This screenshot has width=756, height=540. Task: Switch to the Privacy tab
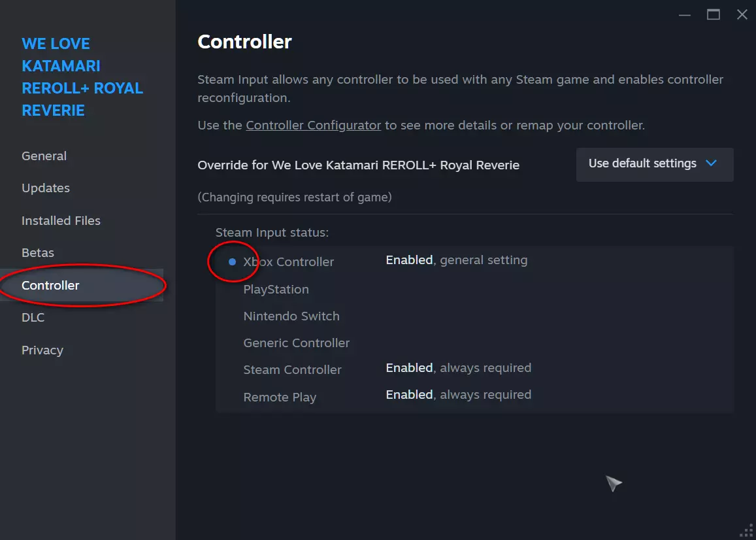pos(42,350)
